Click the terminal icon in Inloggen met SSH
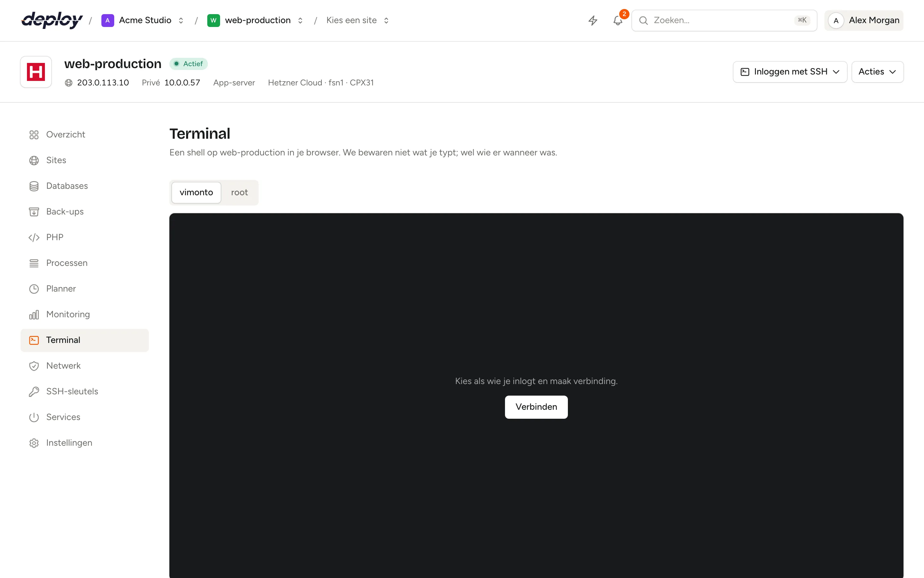 click(x=745, y=72)
